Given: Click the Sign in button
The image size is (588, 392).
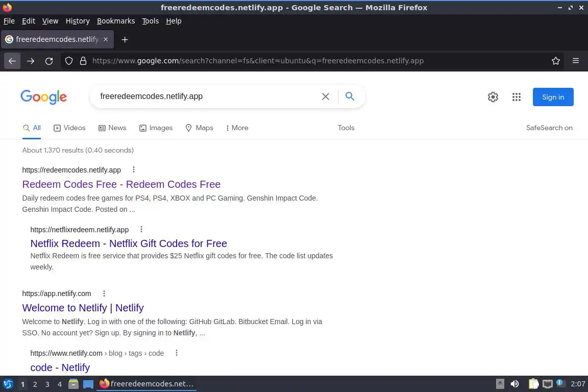Looking at the screenshot, I should pos(553,97).
